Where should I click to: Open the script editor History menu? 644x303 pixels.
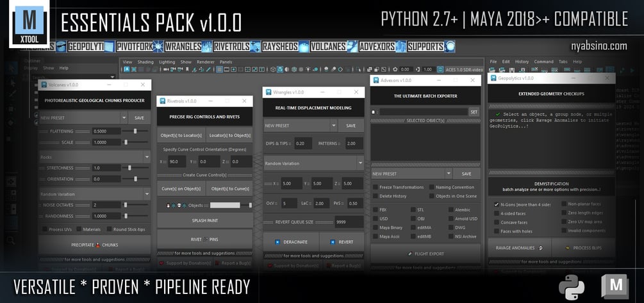pyautogui.click(x=522, y=61)
